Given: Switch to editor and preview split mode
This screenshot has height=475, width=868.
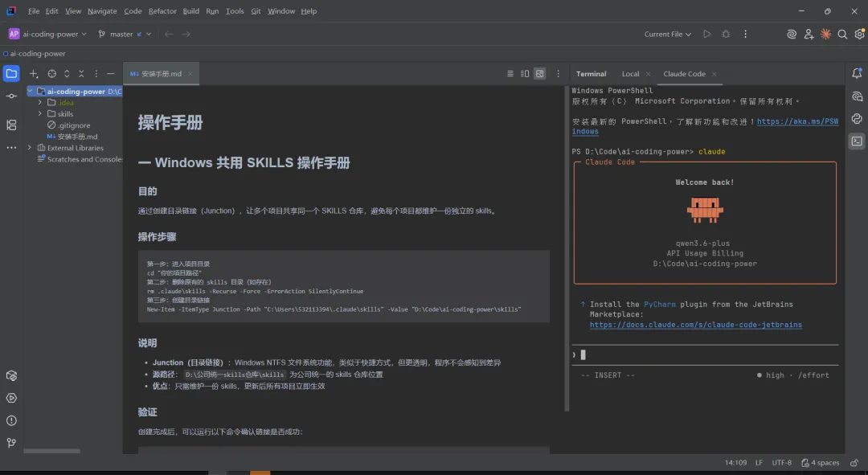Looking at the screenshot, I should tap(525, 74).
